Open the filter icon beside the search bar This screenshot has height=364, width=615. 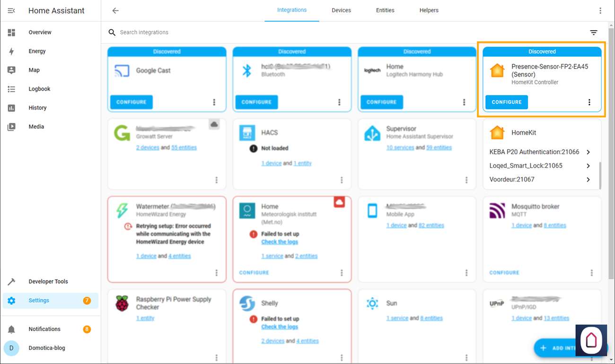[593, 33]
